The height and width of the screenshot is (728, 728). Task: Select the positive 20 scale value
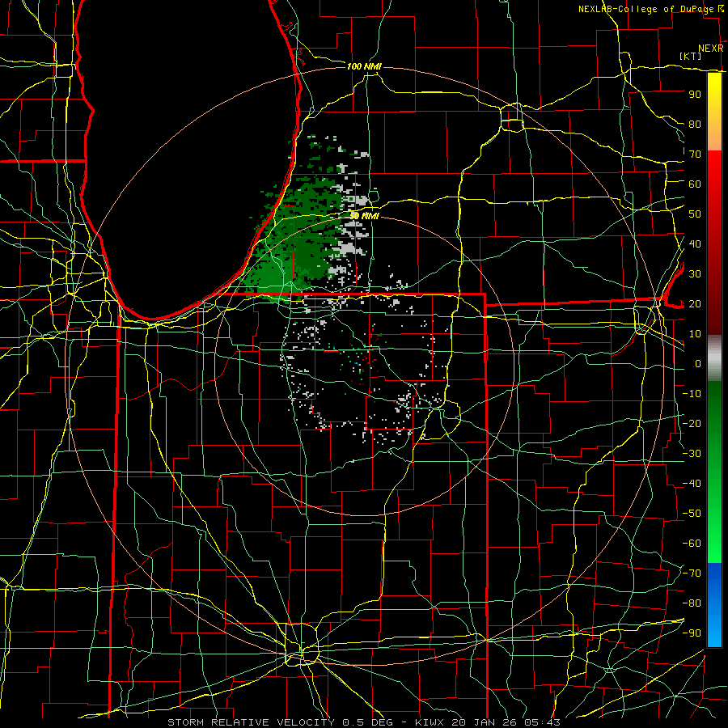pyautogui.click(x=695, y=303)
